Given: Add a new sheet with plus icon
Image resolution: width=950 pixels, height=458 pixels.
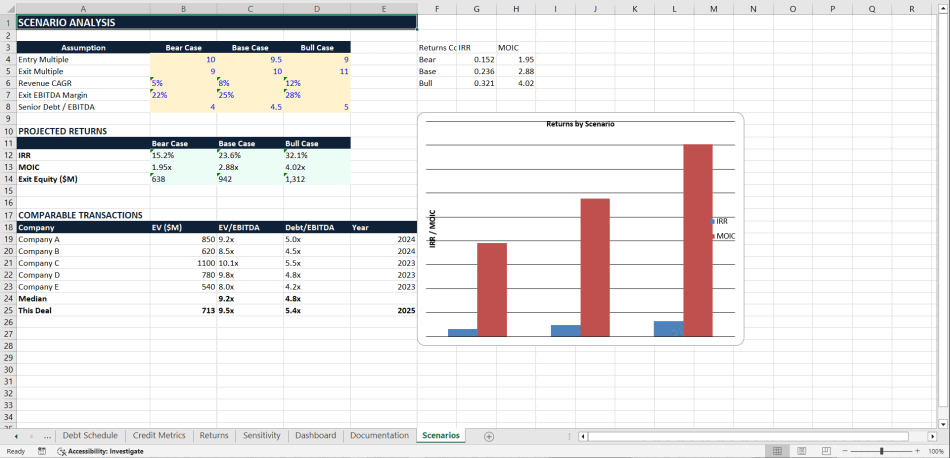Looking at the screenshot, I should (489, 436).
